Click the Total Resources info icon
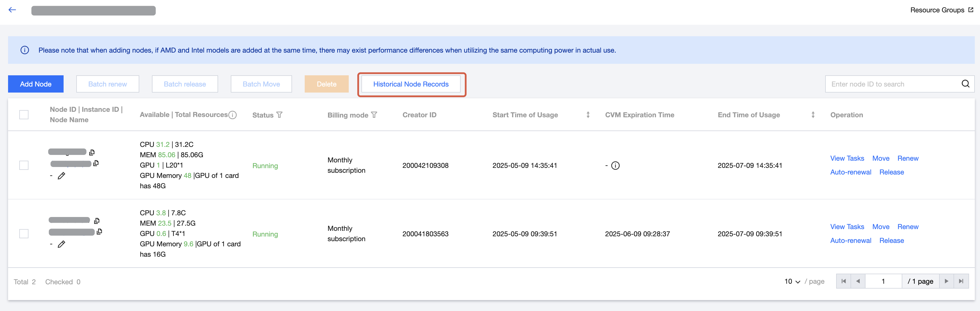980x311 pixels. point(232,115)
